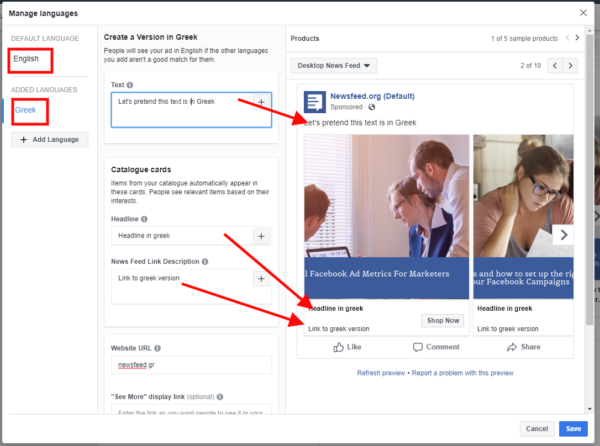Close the Manage languages dialog
Image resolution: width=600 pixels, height=446 pixels.
(x=583, y=13)
